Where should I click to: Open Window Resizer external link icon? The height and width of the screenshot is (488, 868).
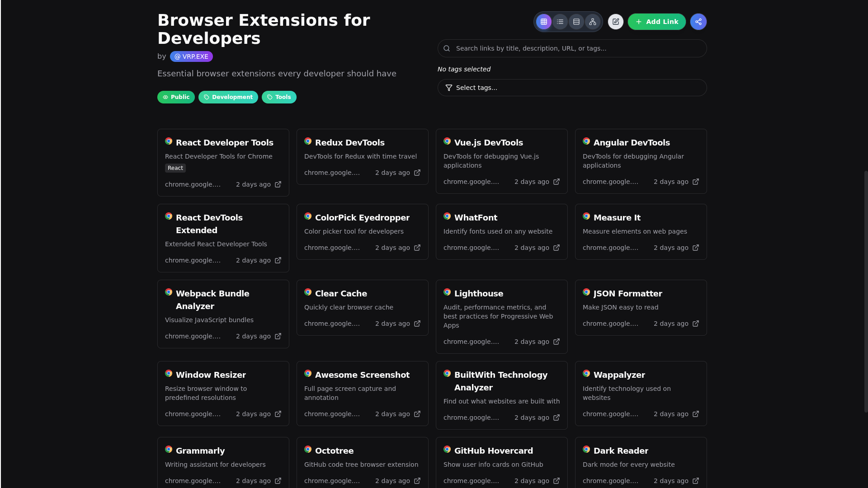(278, 414)
